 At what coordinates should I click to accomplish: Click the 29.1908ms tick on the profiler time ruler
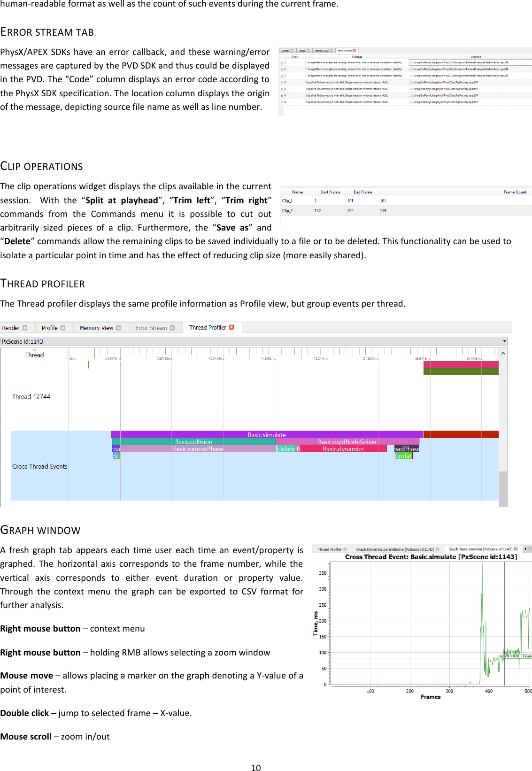click(x=474, y=358)
